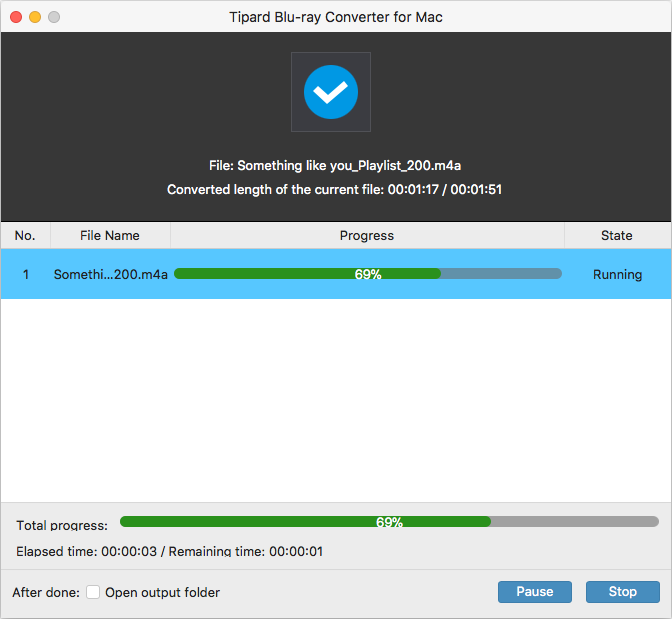
Task: Click the File: Something like you_Playlist_200.m4a text
Action: [335, 165]
